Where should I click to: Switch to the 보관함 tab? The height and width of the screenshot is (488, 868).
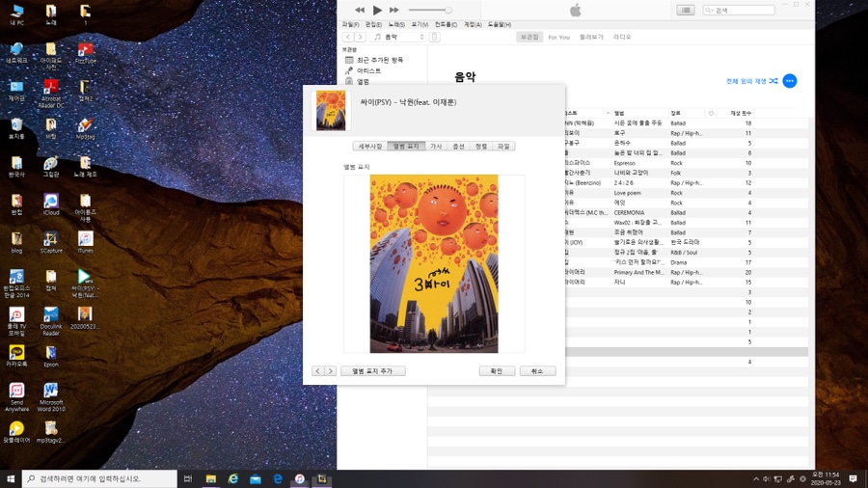pyautogui.click(x=529, y=37)
